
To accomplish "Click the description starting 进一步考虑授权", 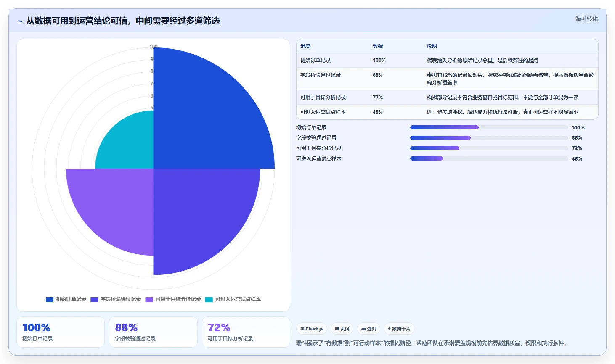I will [x=503, y=112].
